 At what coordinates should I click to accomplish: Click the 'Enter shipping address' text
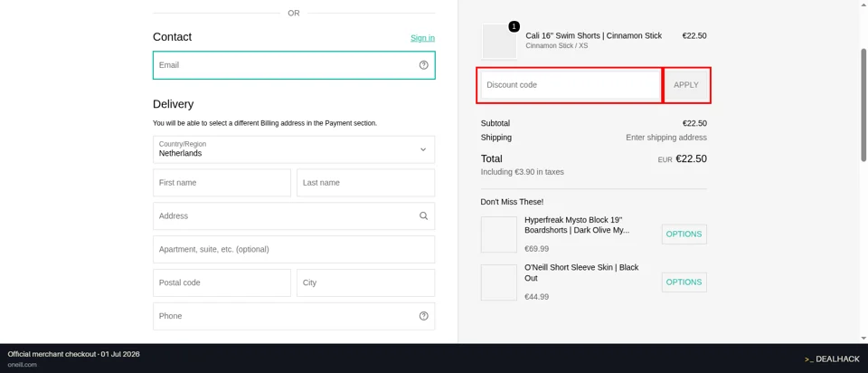point(666,138)
